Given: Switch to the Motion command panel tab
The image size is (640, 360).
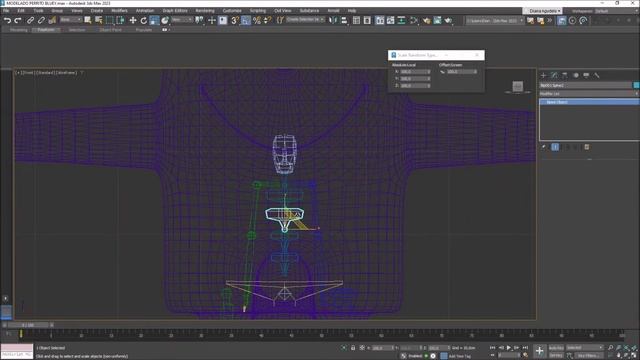Looking at the screenshot, I should click(576, 75).
